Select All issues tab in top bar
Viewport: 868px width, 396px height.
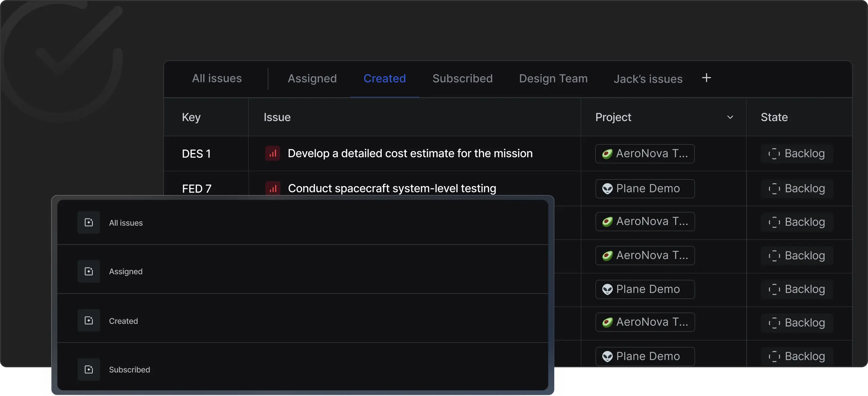[217, 79]
